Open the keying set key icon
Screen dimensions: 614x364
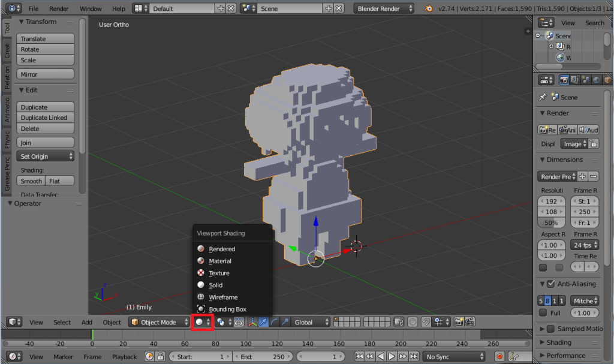coord(514,357)
